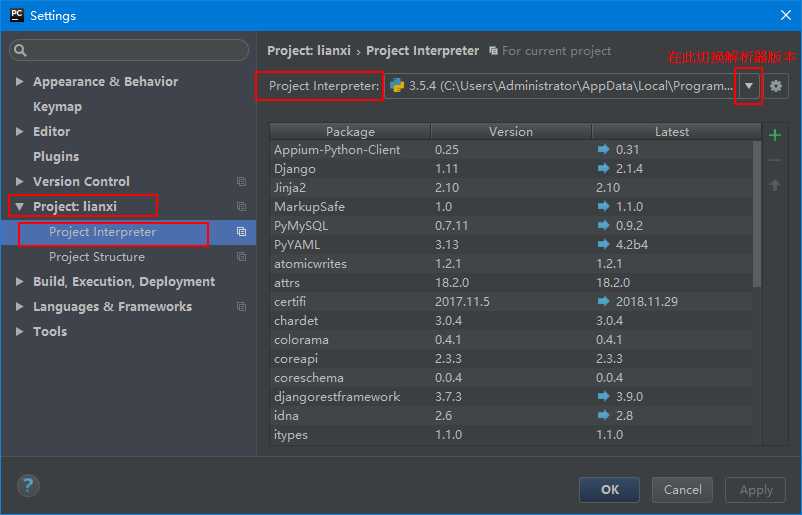Select Keymap in the settings tree
Screen dimensions: 802x515
coord(57,106)
